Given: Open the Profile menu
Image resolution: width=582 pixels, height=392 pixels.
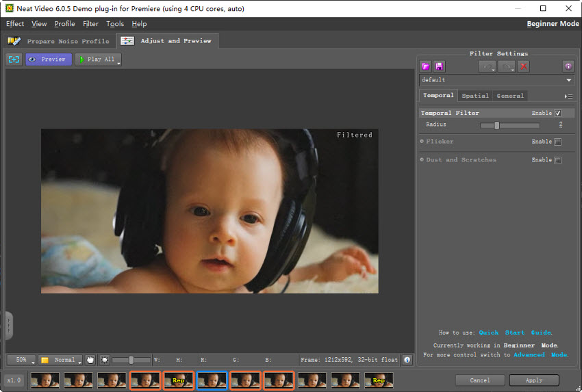Looking at the screenshot, I should click(64, 24).
